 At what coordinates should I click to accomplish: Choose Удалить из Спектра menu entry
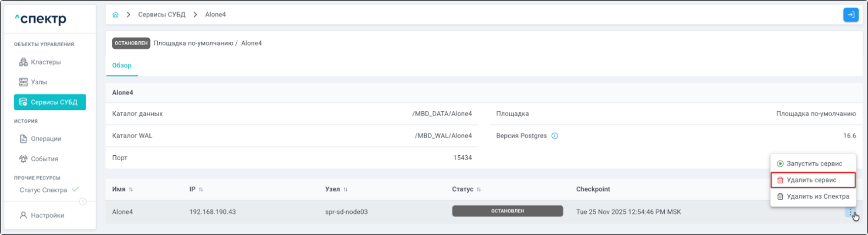817,196
